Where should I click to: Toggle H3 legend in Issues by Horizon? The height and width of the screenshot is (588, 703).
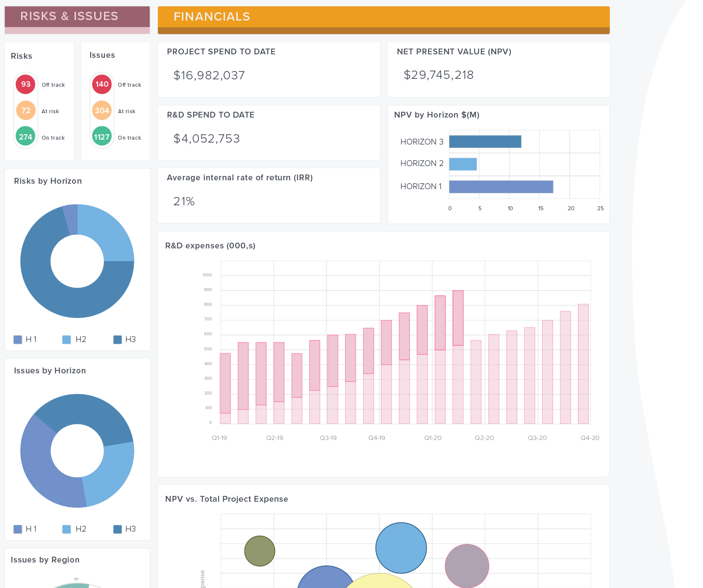pyautogui.click(x=125, y=529)
